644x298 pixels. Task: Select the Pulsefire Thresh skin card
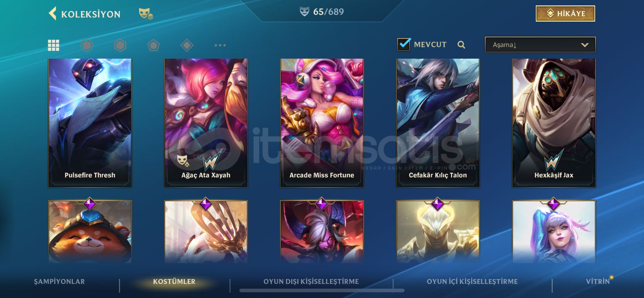90,123
